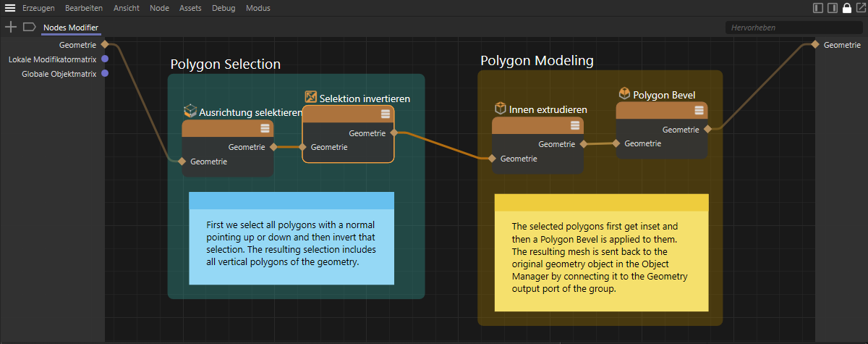This screenshot has height=344, width=868.
Task: Open the Assets menu
Action: 190,8
